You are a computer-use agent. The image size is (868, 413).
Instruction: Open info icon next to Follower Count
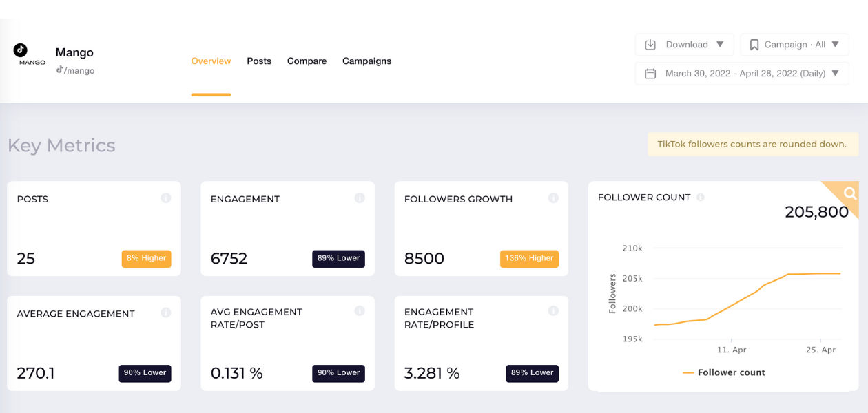point(701,198)
